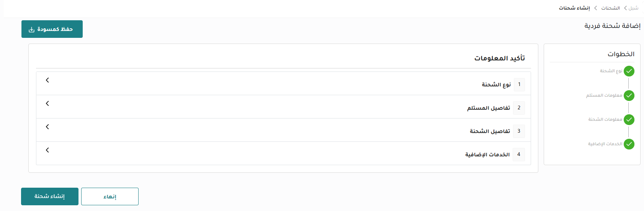Screen dimensions: 644x211
Task: Click the number 1 badge in accordion
Action: 519,84
